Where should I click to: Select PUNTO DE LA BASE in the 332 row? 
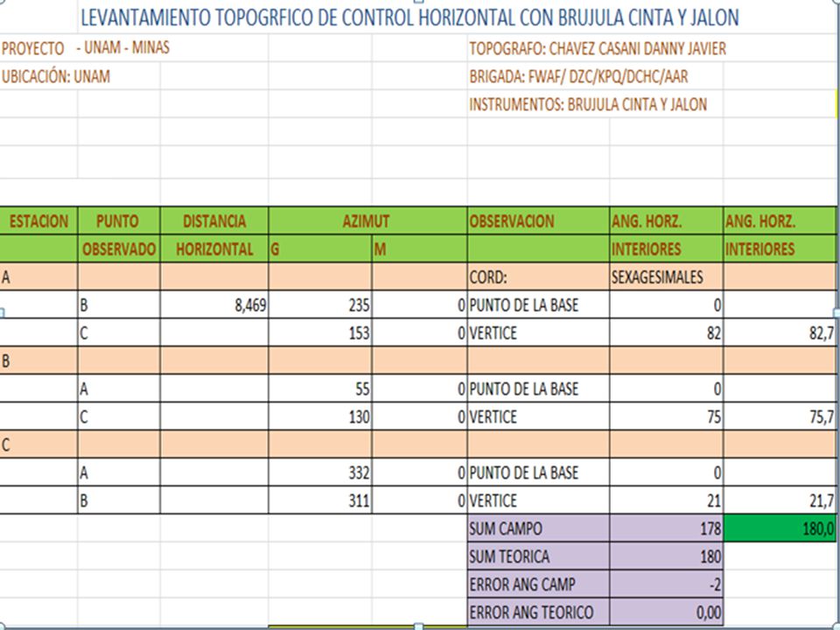tap(538, 472)
